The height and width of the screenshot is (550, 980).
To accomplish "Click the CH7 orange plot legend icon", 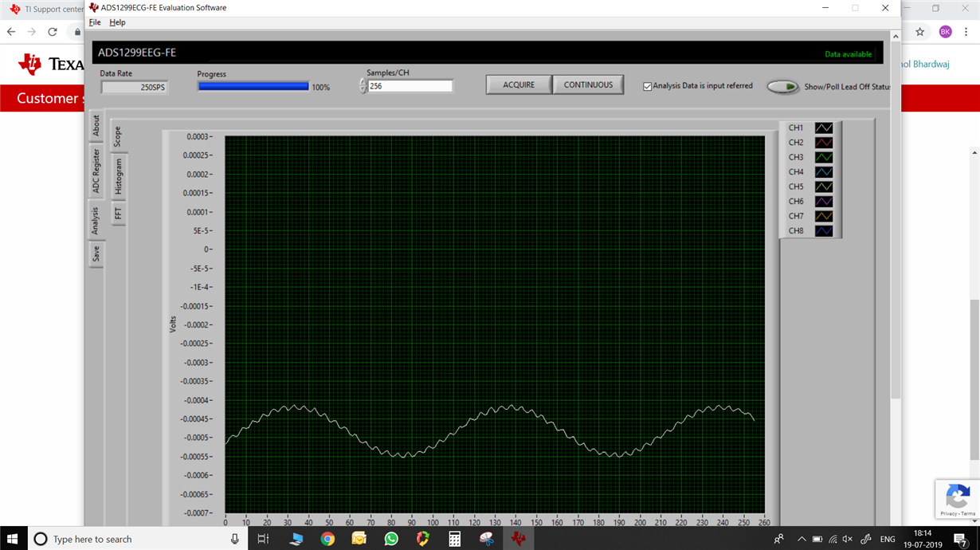I will tap(824, 216).
